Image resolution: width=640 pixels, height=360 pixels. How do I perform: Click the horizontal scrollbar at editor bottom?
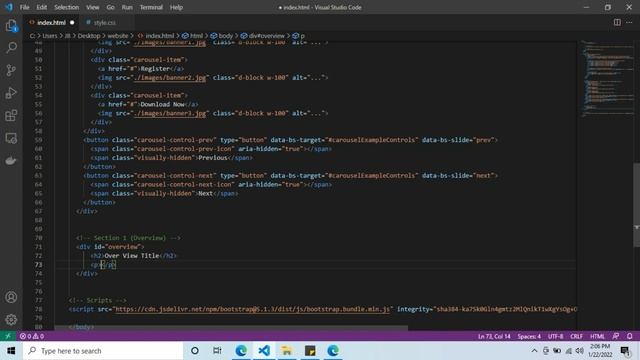click(231, 328)
